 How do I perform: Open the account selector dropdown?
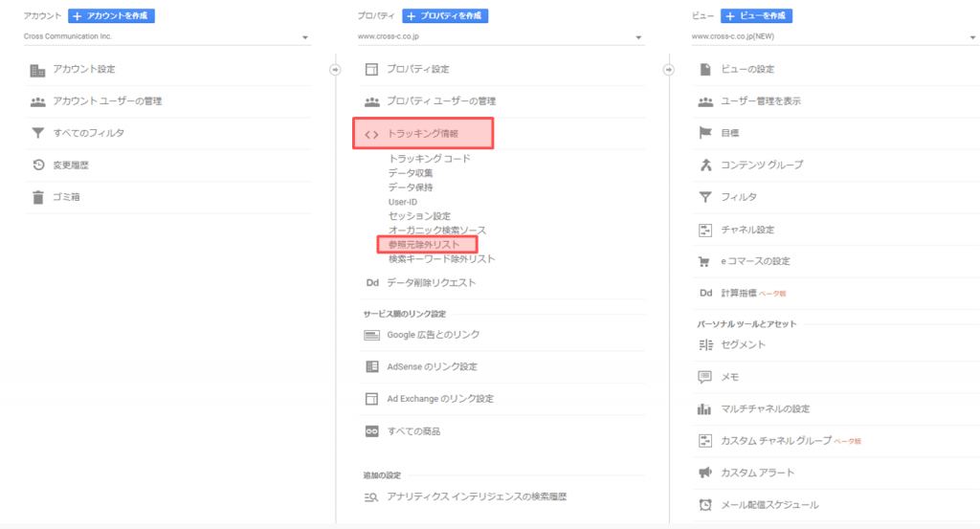[x=166, y=37]
